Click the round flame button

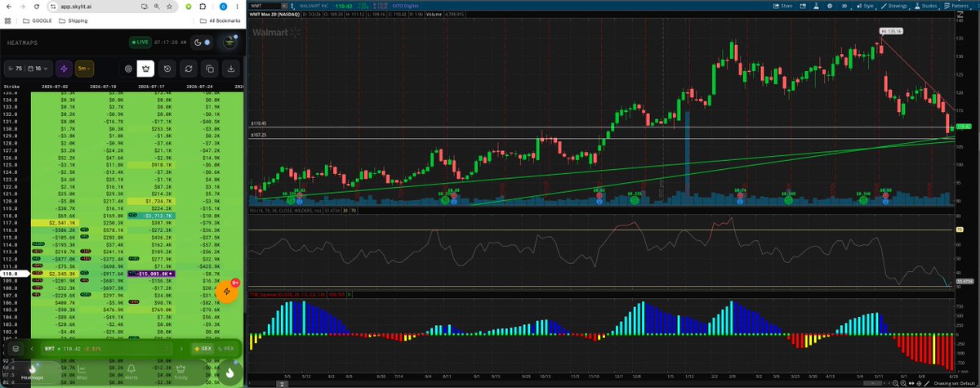(x=229, y=372)
